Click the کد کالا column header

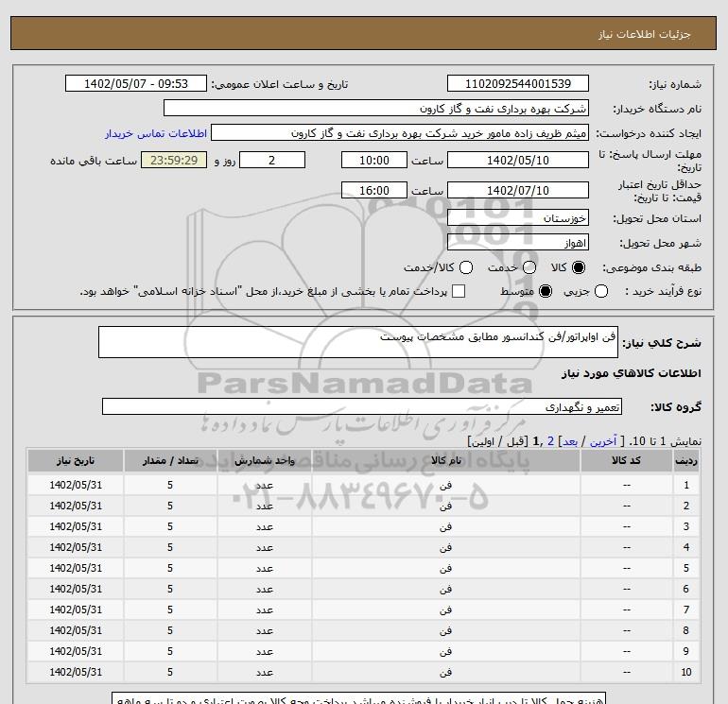click(x=626, y=460)
